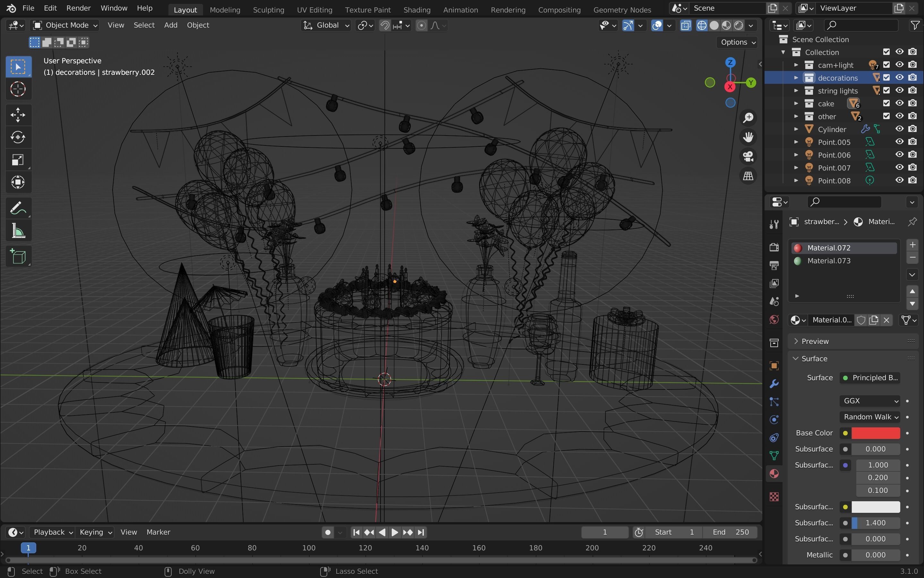Open the Marker menu in timeline
This screenshot has width=924, height=578.
tap(158, 532)
